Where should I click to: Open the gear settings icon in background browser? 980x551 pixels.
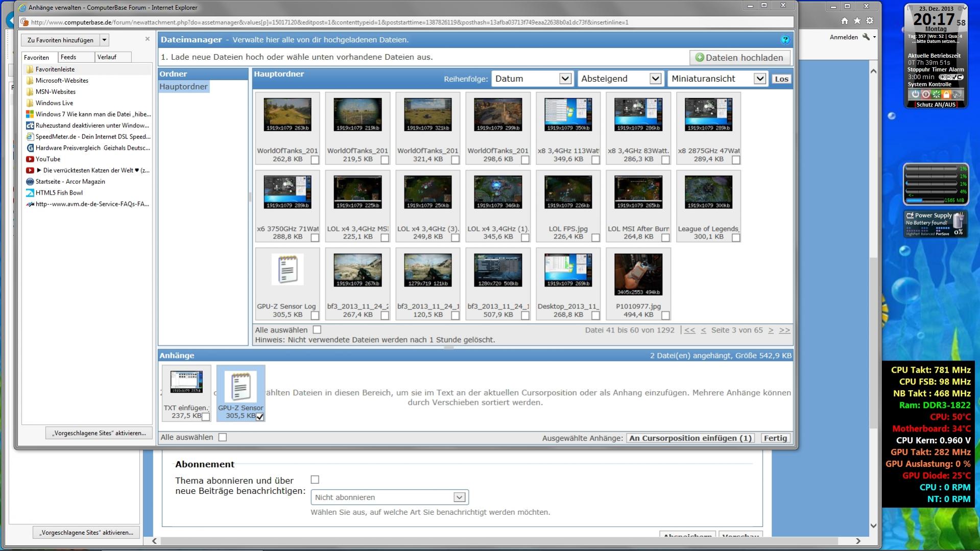[x=870, y=21]
